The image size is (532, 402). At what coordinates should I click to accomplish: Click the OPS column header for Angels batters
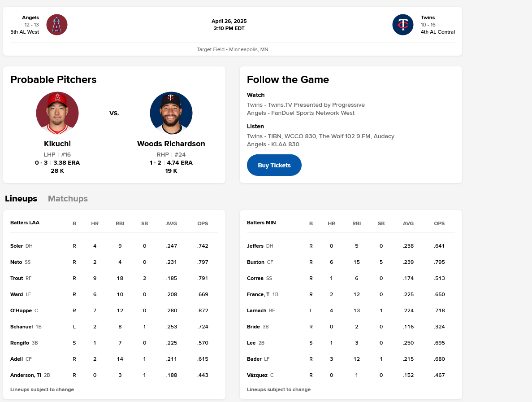point(203,223)
